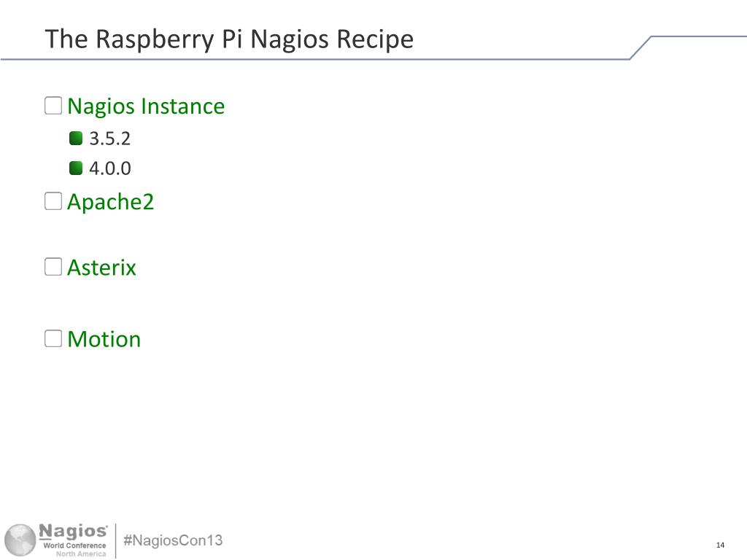This screenshot has width=747, height=560.
Task: Select the Motion heading text
Action: [x=104, y=339]
